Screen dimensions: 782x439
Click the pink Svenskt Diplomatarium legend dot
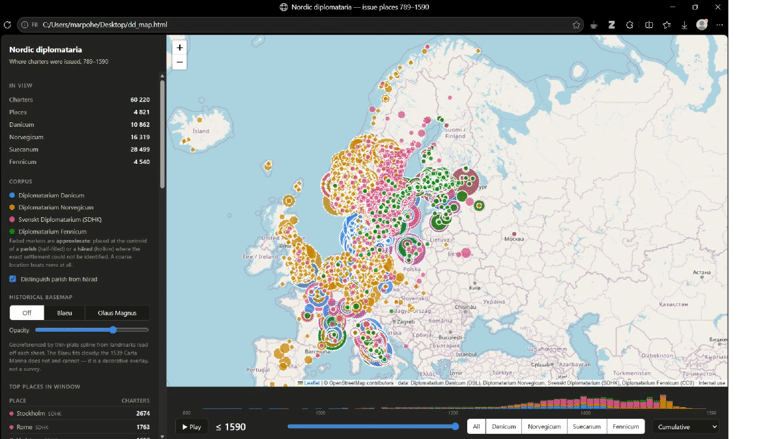(x=12, y=219)
